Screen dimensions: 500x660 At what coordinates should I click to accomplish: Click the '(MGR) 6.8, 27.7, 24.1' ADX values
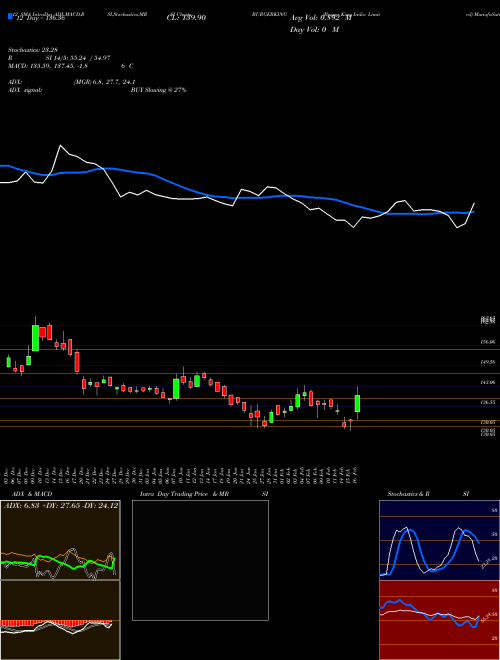[104, 82]
